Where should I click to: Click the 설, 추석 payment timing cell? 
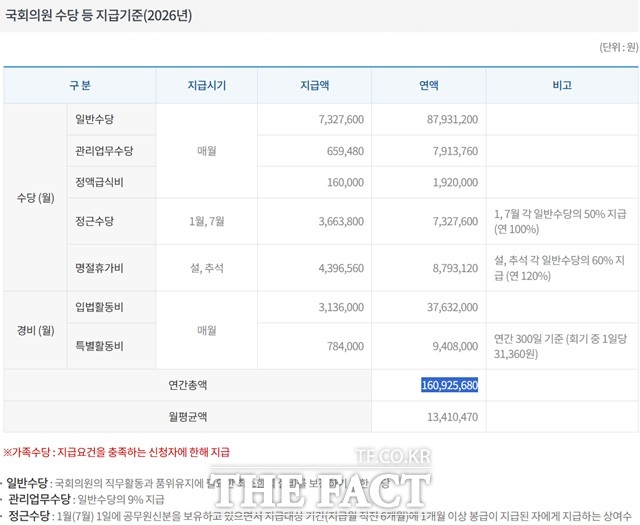pos(207,267)
